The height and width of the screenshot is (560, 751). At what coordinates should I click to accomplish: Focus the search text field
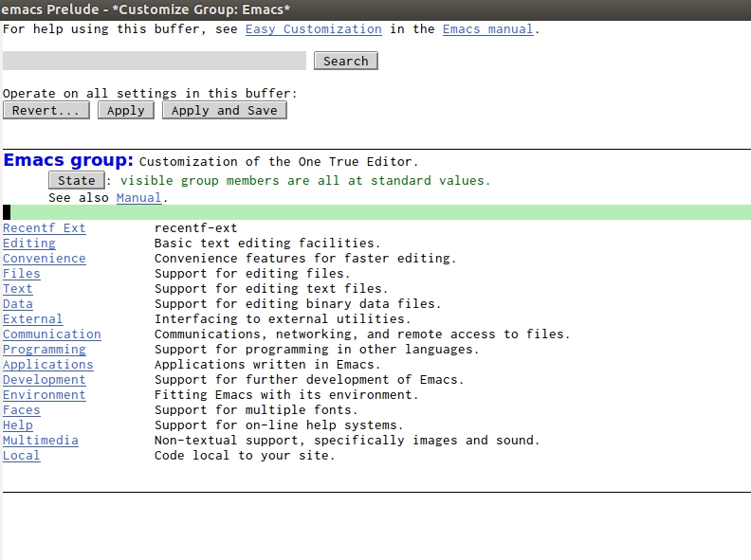155,61
